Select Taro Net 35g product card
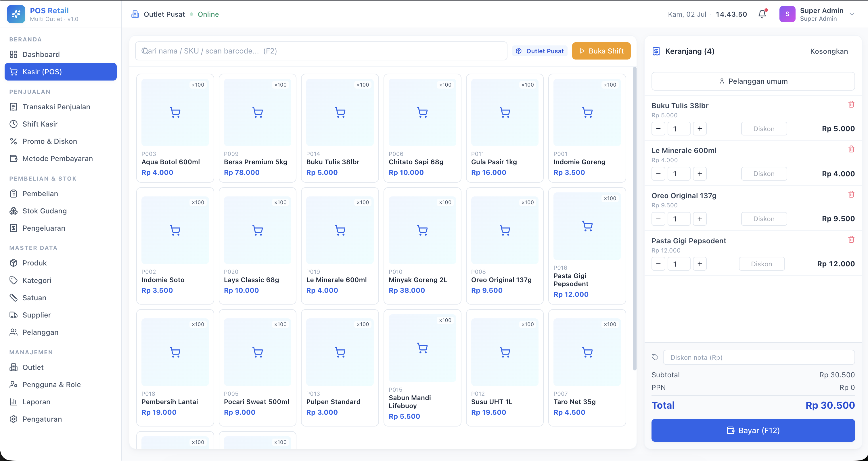This screenshot has width=868, height=461. pyautogui.click(x=587, y=368)
